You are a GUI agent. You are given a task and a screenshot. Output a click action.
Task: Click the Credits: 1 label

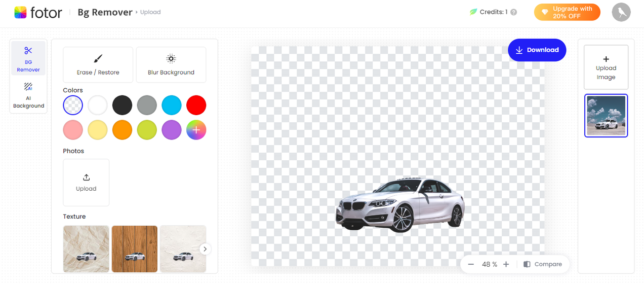click(x=494, y=12)
